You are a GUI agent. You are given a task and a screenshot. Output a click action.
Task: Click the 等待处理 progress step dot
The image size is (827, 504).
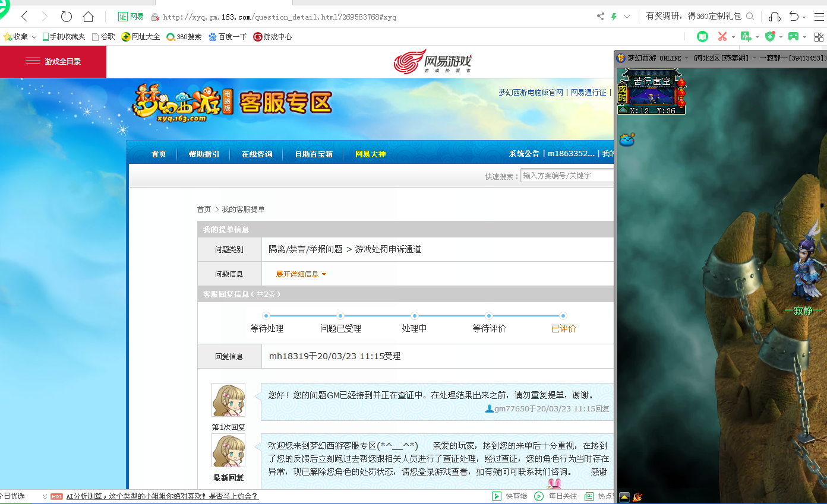266,316
